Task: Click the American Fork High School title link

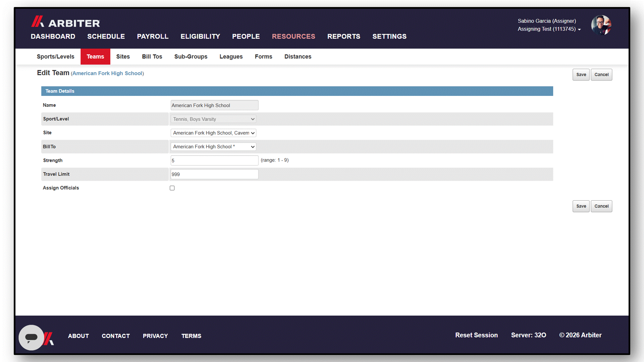Action: click(107, 73)
